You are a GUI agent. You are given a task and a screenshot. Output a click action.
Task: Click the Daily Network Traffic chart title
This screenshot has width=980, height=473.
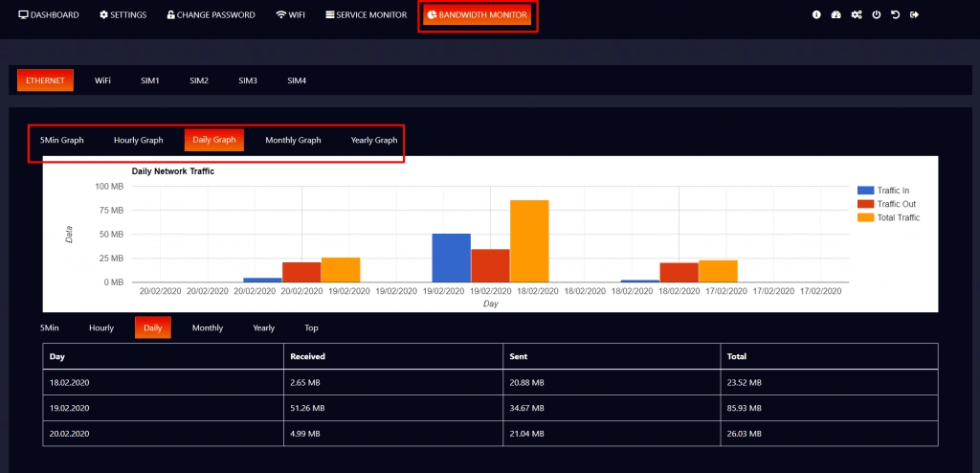(173, 170)
